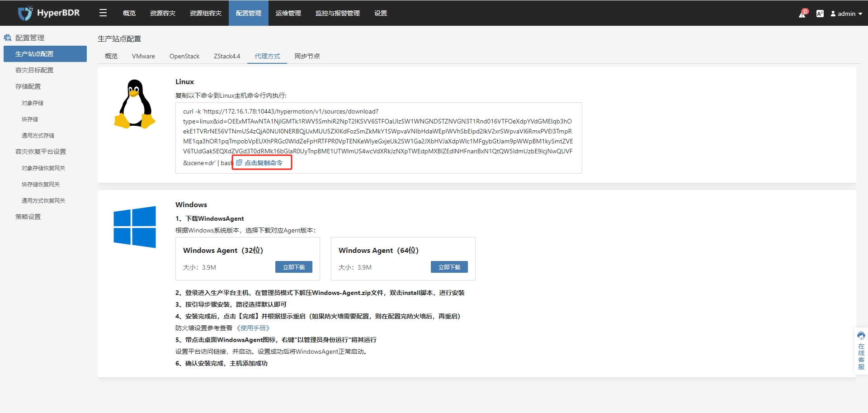Click the language switch icon
868x413 pixels.
(x=820, y=14)
